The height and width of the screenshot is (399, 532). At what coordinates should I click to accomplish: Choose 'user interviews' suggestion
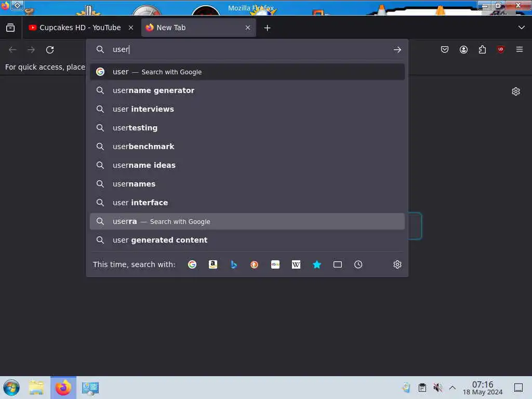coord(247,109)
